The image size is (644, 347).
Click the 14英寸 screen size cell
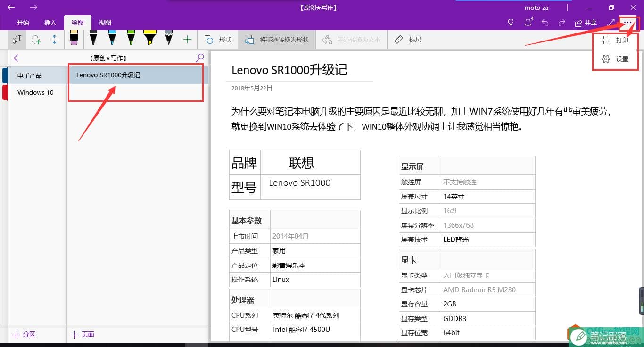point(488,196)
